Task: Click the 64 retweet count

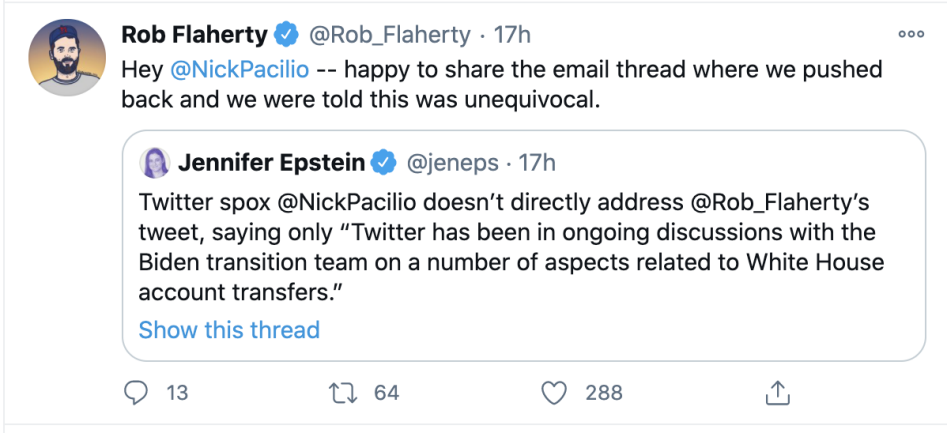Action: coord(386,393)
